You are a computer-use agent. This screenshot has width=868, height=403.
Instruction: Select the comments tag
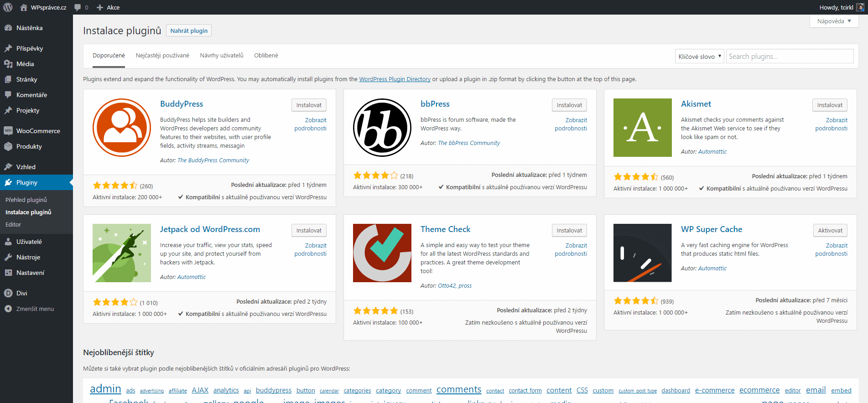pos(459,389)
